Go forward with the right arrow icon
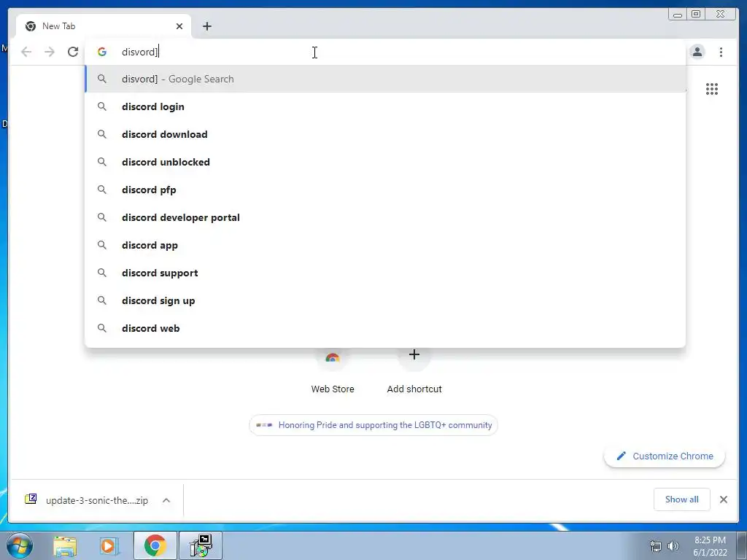The height and width of the screenshot is (560, 747). 50,52
